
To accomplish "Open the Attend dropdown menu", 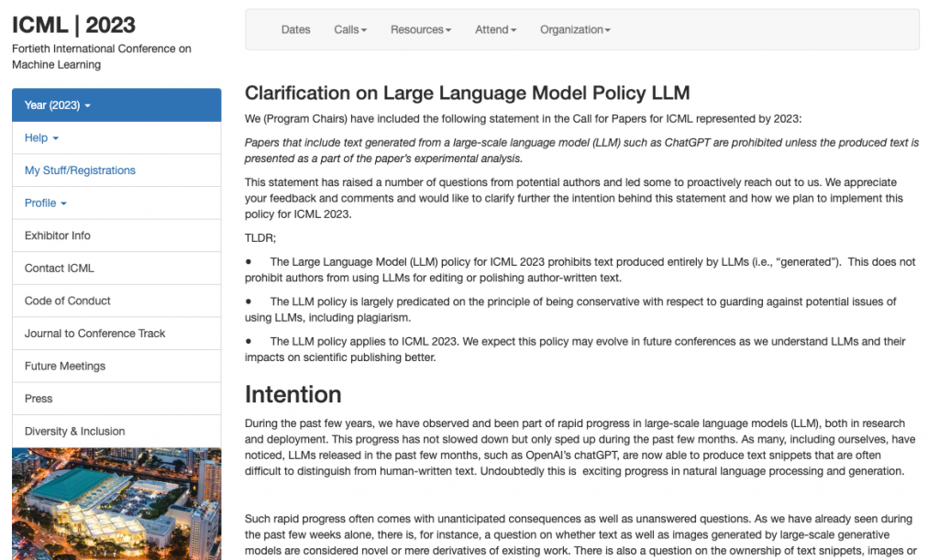I will (496, 29).
